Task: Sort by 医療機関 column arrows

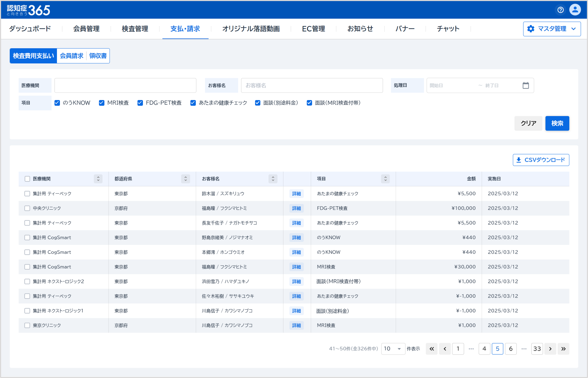Action: [x=98, y=179]
